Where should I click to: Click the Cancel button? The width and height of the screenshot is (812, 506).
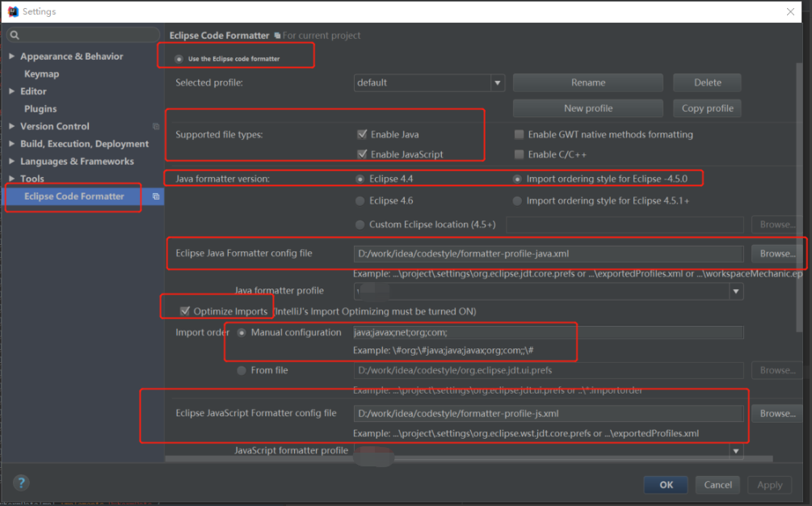click(717, 485)
